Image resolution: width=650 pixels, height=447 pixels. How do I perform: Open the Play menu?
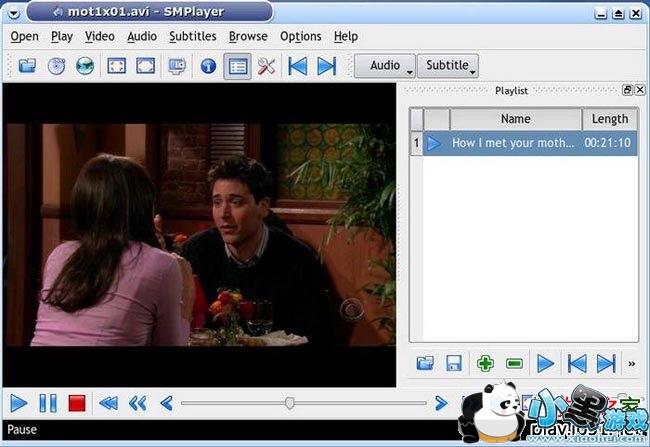point(62,36)
